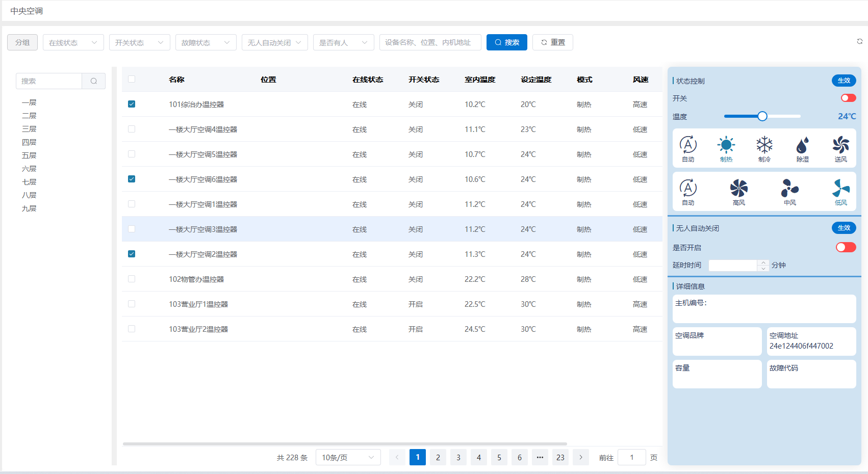Choose the dehumidify water drop icon
The height and width of the screenshot is (474, 868).
(802, 146)
